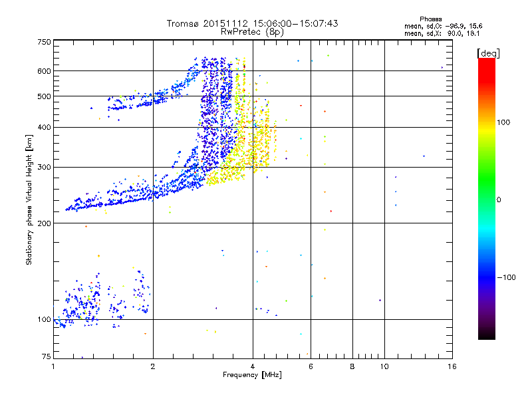The height and width of the screenshot is (399, 532).
Task: Click the x-axis tick label "1"
Action: tap(53, 366)
